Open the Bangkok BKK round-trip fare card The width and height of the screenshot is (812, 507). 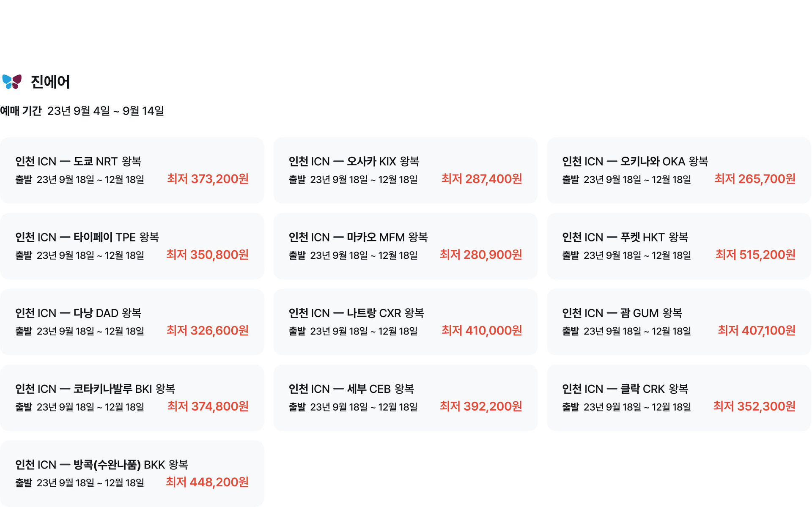point(132,473)
